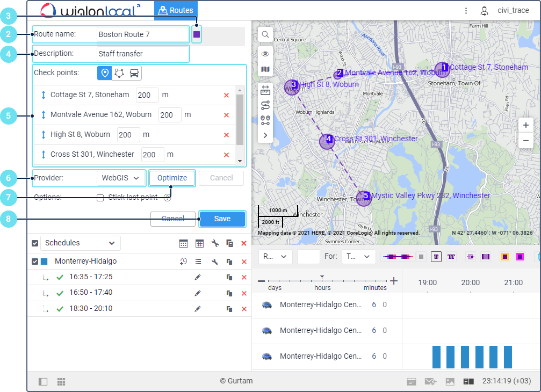Open the three-dot main menu
The image size is (541, 392).
466,11
